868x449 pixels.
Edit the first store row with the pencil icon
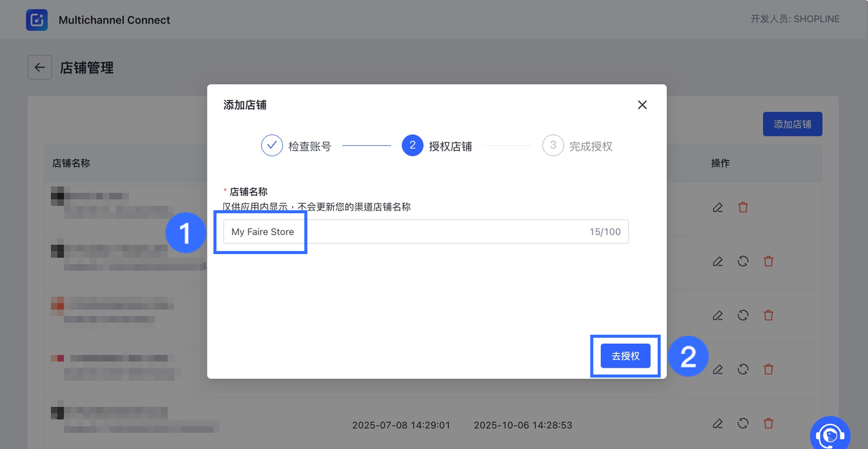pos(718,207)
